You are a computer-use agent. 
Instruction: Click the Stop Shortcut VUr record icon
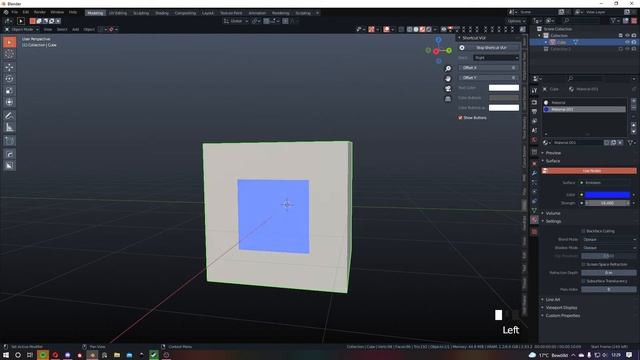[x=462, y=48]
